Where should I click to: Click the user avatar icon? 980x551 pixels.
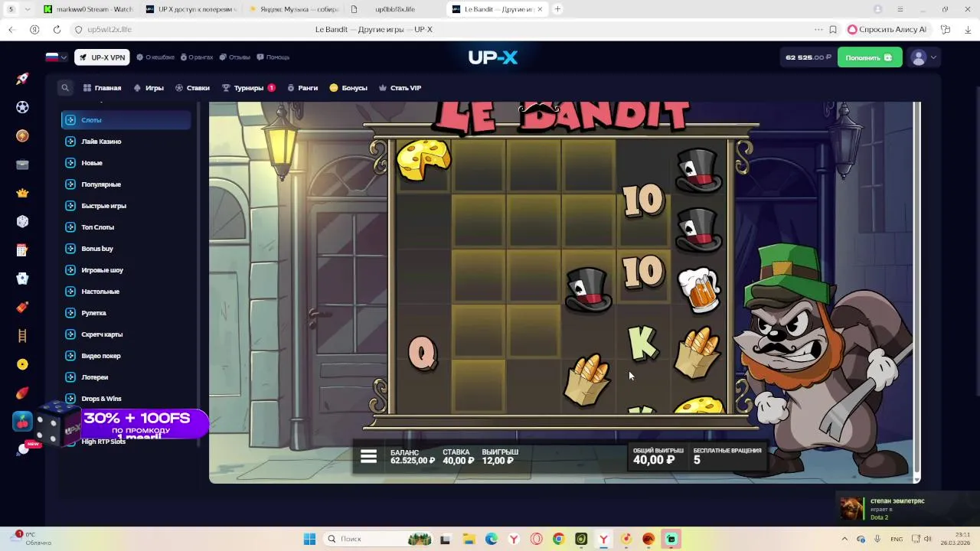pos(919,57)
